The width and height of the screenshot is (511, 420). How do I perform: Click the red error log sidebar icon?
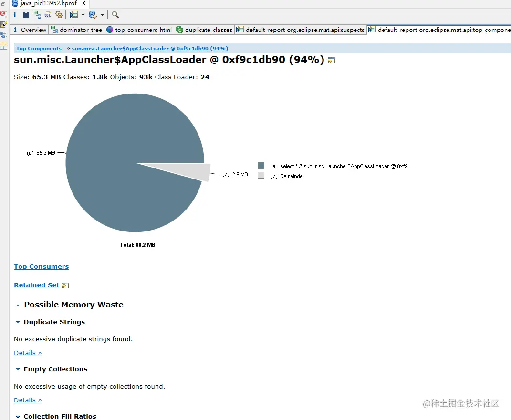(x=3, y=14)
